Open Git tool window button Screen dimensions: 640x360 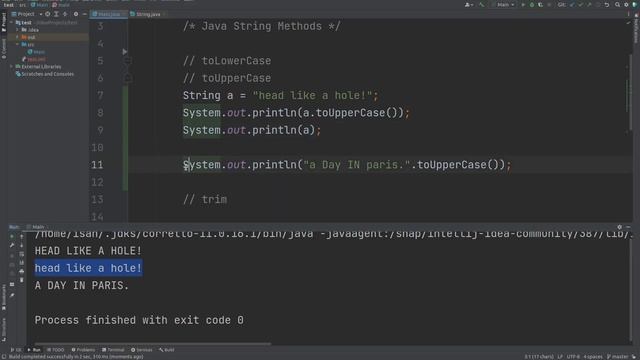pyautogui.click(x=16, y=350)
